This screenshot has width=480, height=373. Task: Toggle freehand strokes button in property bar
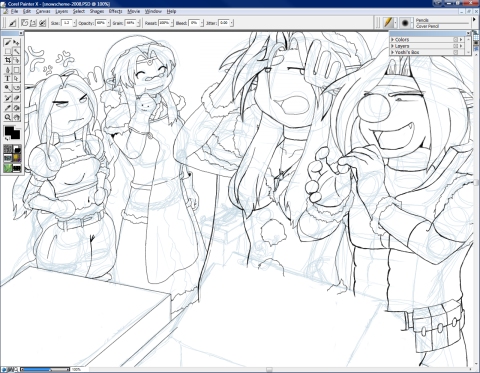pos(25,23)
